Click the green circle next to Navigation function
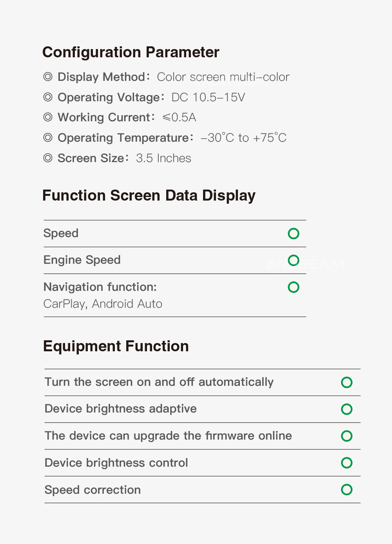The image size is (392, 544). 293,287
